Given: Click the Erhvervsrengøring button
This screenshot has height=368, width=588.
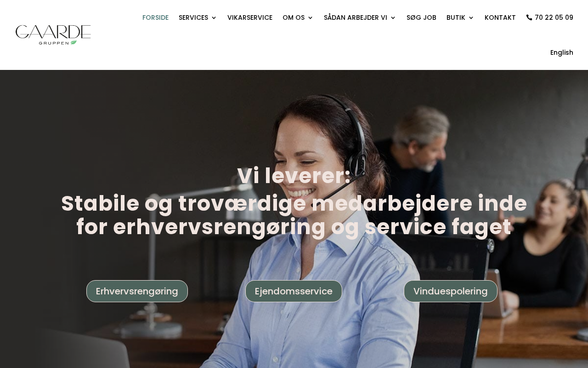Looking at the screenshot, I should click(137, 291).
